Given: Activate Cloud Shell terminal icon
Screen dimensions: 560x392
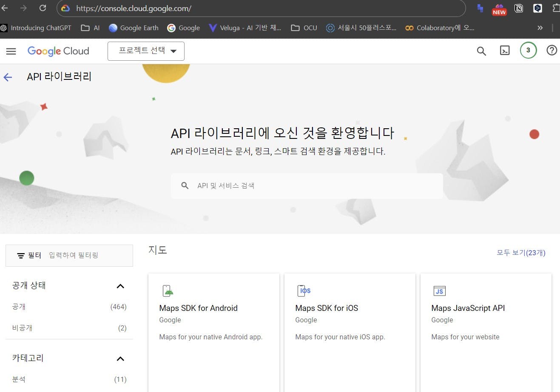Looking at the screenshot, I should tap(505, 51).
